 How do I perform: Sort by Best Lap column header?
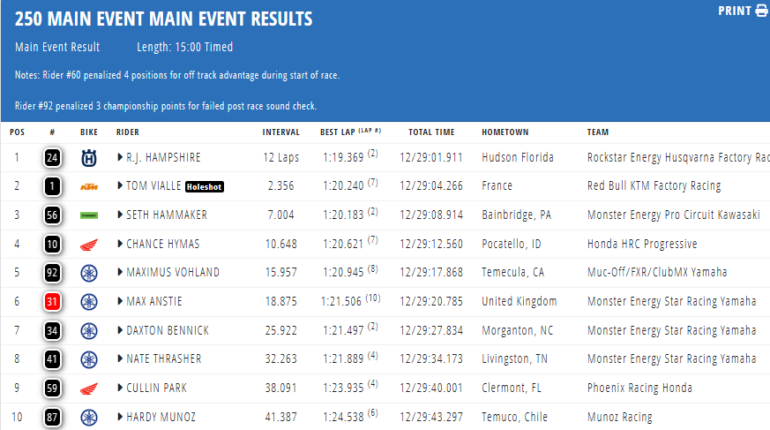(x=340, y=132)
